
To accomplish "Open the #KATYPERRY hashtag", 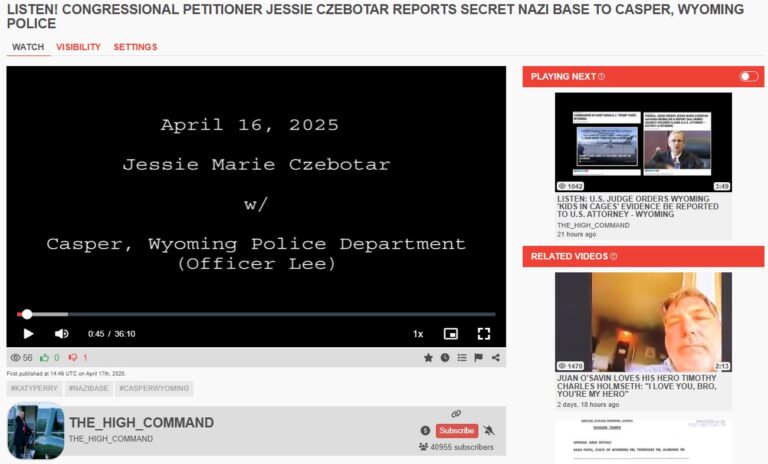I will click(x=34, y=389).
